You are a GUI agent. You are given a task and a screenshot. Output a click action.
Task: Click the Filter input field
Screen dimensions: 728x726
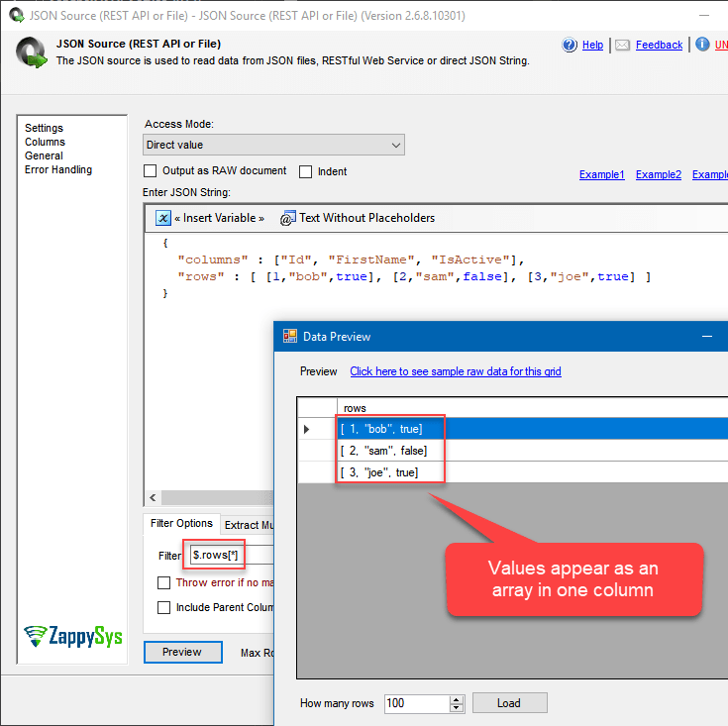click(x=232, y=555)
